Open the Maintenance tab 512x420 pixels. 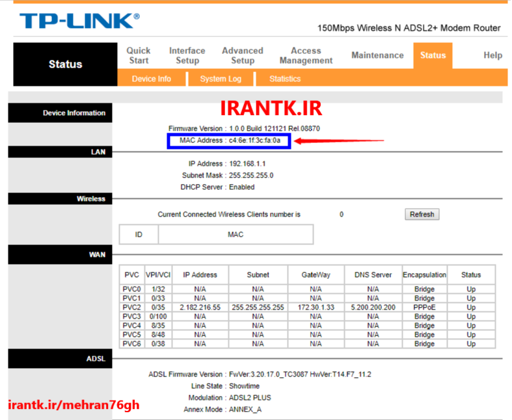(x=377, y=55)
